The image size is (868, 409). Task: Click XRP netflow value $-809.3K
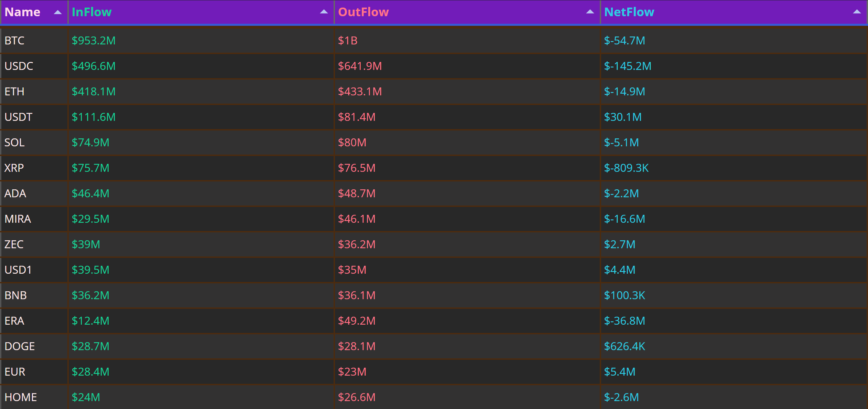(626, 168)
